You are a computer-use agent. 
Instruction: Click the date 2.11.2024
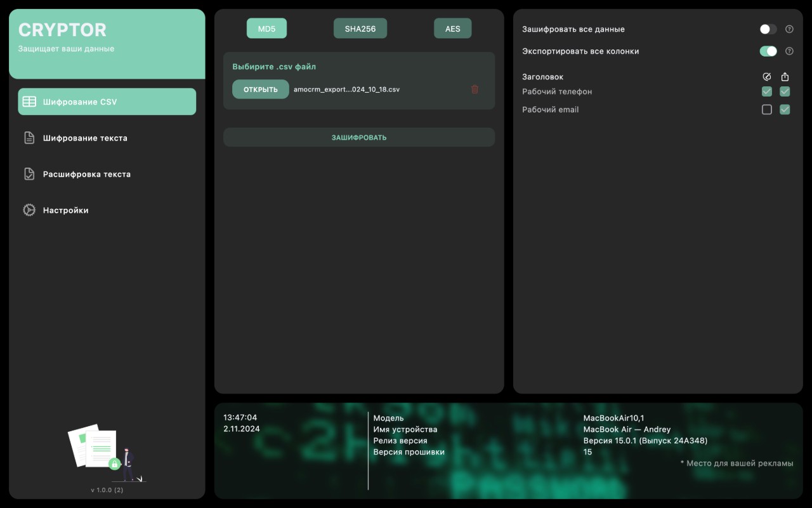(242, 429)
